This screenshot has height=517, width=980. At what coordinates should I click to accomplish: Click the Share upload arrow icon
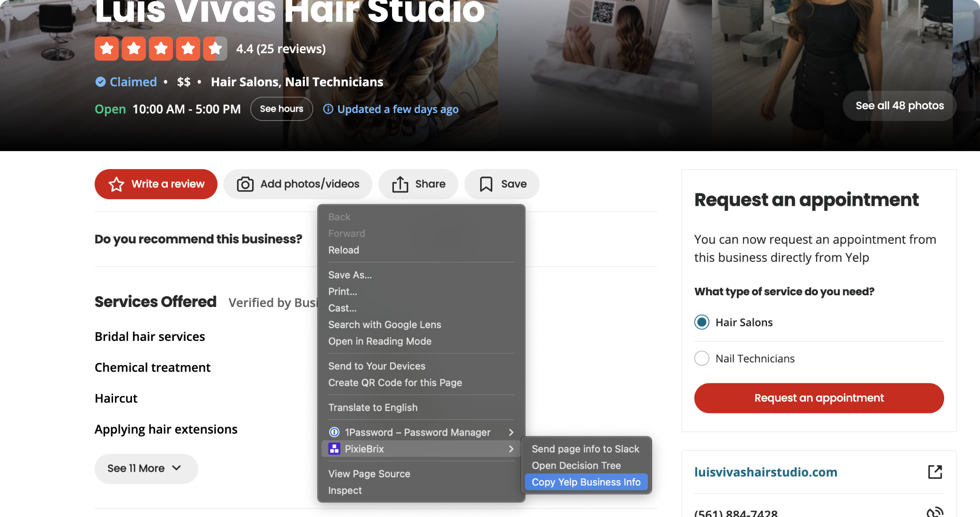[x=400, y=184]
